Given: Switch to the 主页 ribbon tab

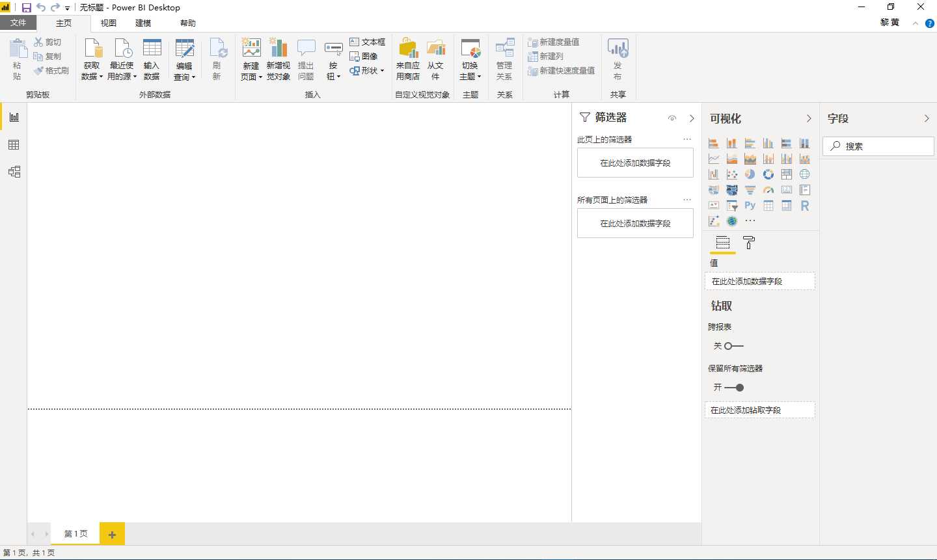Looking at the screenshot, I should pos(64,23).
